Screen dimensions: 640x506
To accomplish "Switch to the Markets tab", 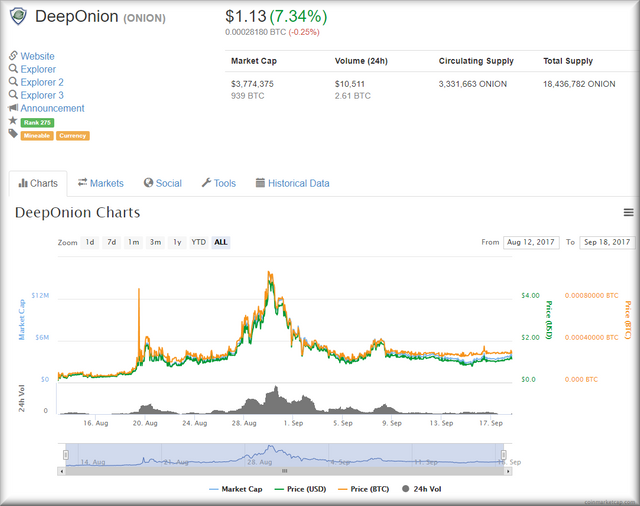I will coord(101,183).
